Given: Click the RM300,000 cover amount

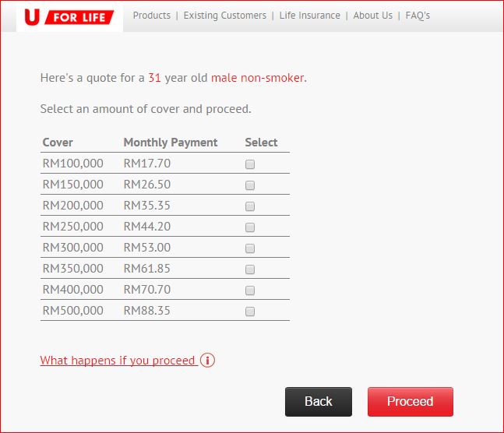Looking at the screenshot, I should coord(73,248).
